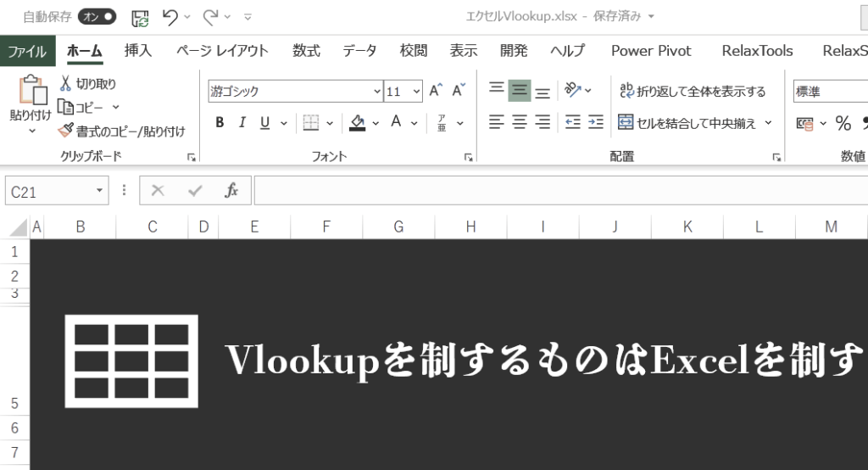Expand the underline style dropdown
Screen dimensions: 868x470
283,123
